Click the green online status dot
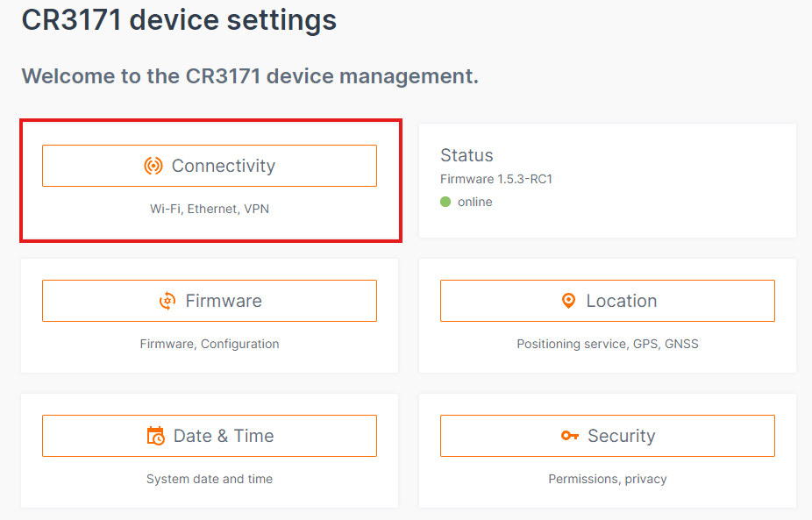 tap(445, 202)
